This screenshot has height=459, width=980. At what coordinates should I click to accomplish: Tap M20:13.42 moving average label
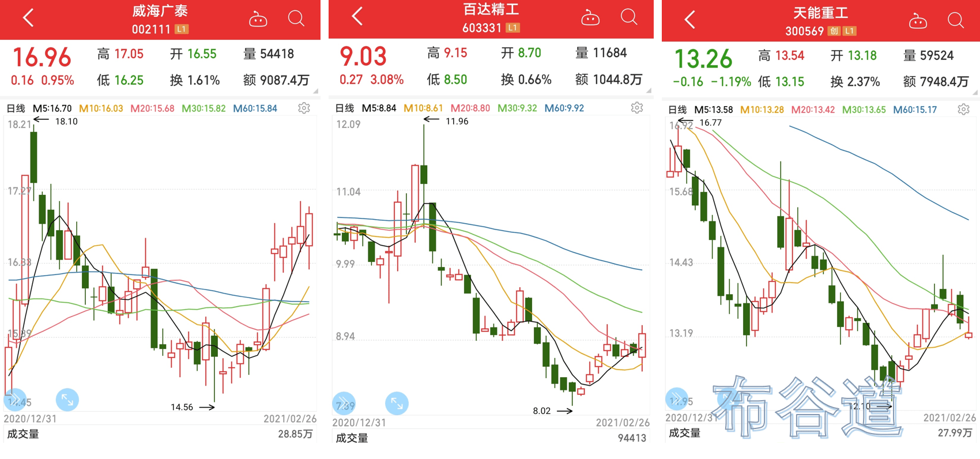point(813,110)
